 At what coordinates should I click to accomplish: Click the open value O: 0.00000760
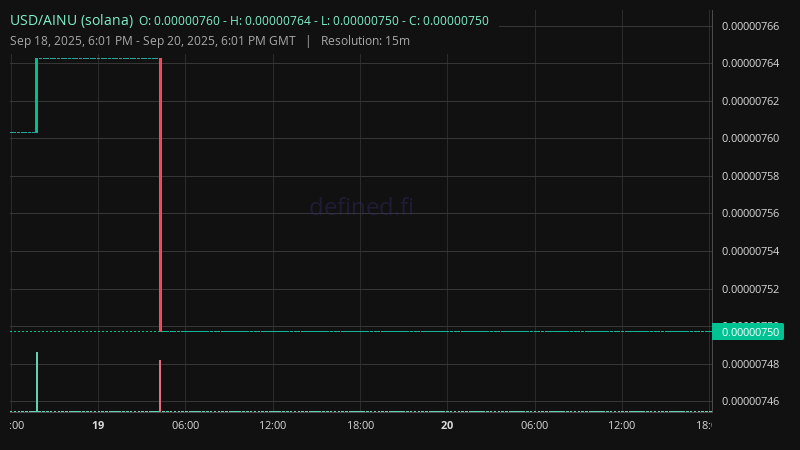coord(179,21)
